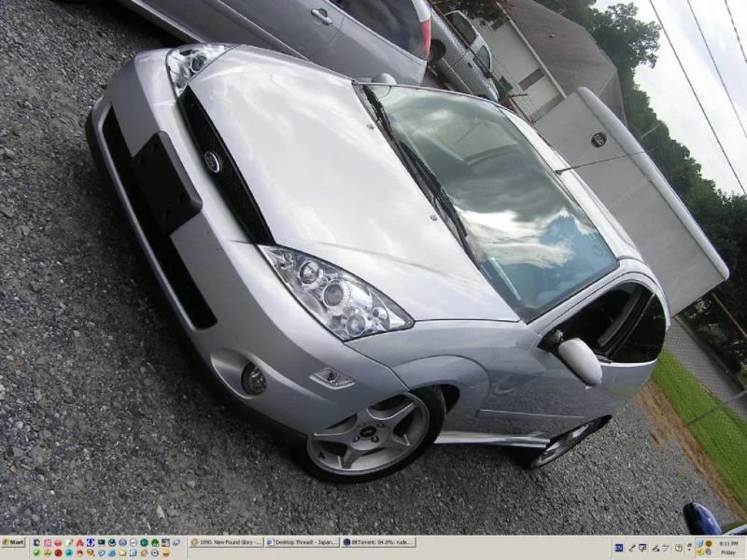
Task: Launch the teal globe Quick Launch icon
Action: point(112,542)
